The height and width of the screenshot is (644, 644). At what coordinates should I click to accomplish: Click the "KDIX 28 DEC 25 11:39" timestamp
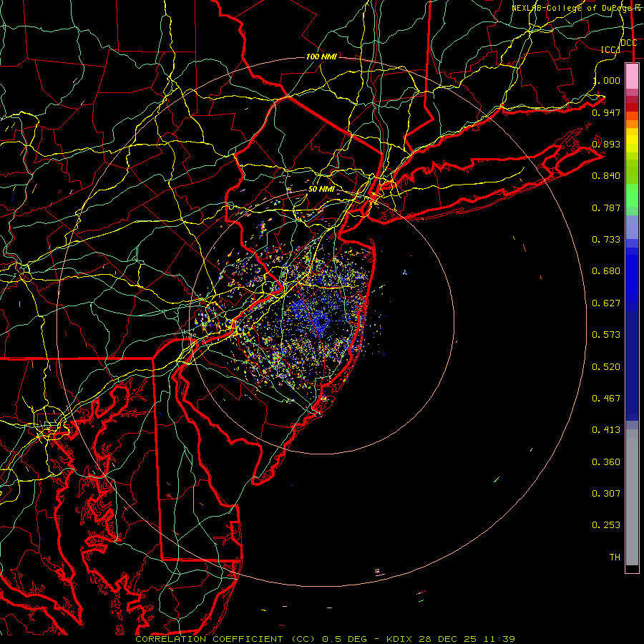point(451,639)
